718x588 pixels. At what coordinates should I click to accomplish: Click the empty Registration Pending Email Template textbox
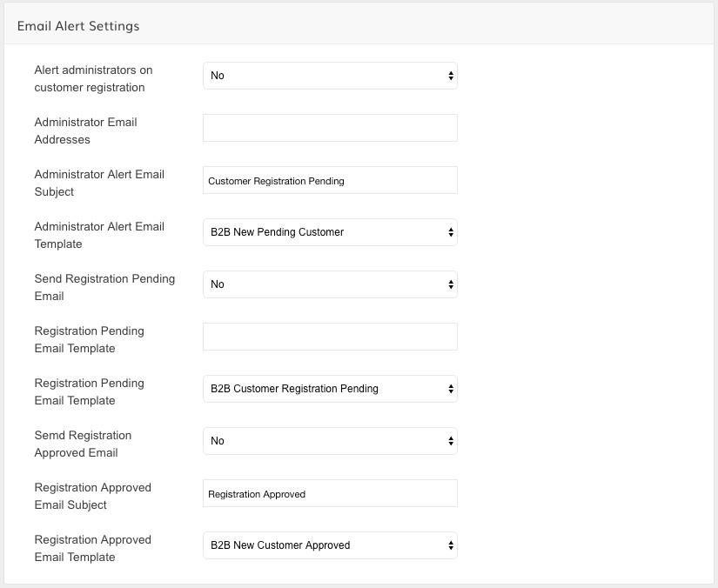(x=330, y=337)
